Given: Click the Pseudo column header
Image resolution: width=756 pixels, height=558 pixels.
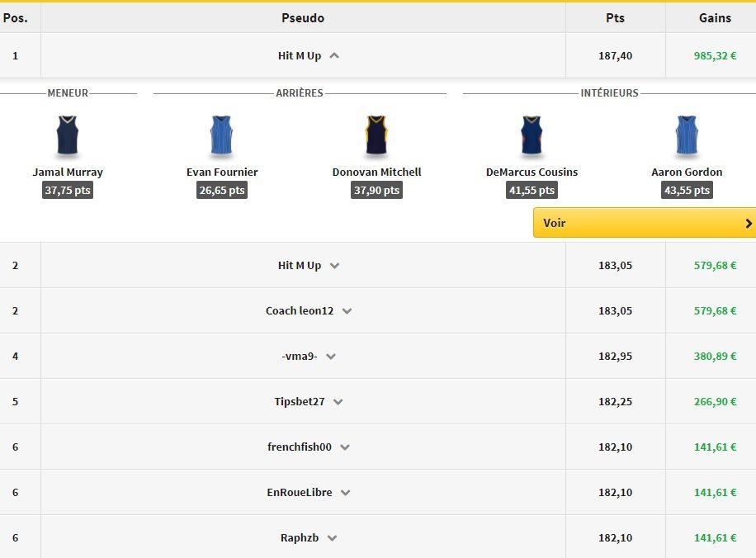Looking at the screenshot, I should tap(303, 18).
